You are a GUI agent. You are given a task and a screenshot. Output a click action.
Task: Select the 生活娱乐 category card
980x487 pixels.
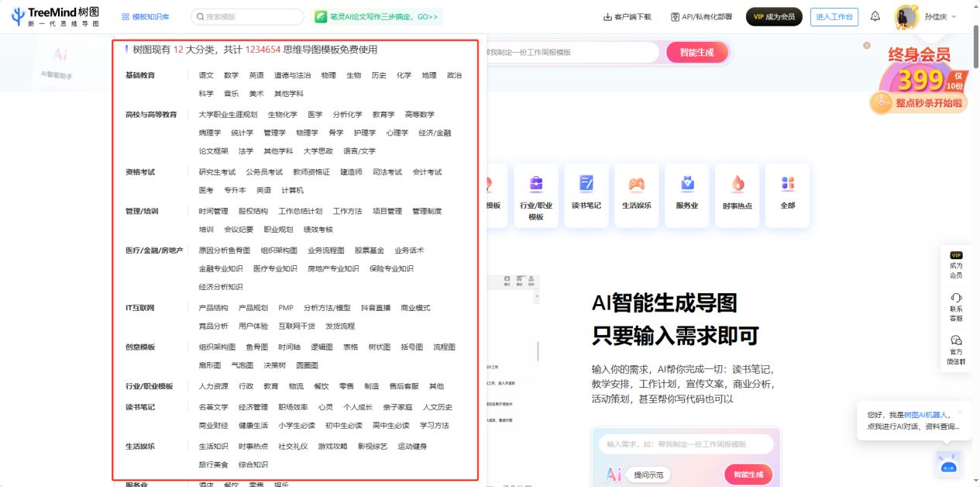coord(637,195)
